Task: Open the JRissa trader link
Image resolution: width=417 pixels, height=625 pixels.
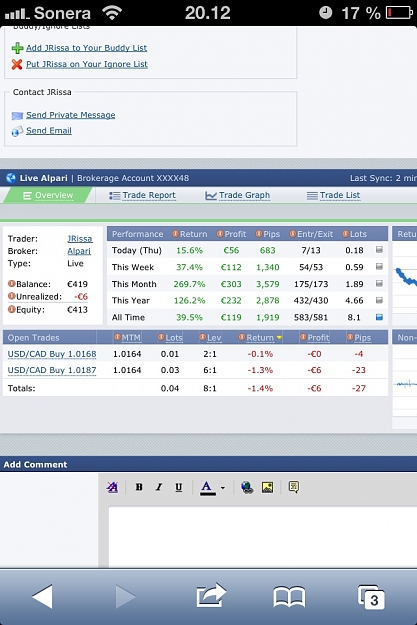Action: pos(80,239)
